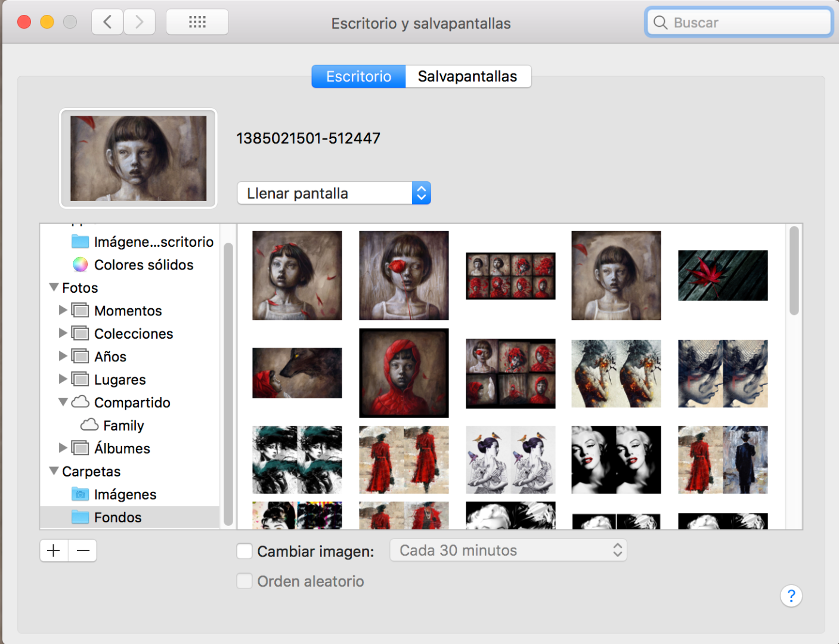The width and height of the screenshot is (839, 644).
Task: Add a folder with the plus button
Action: pyautogui.click(x=54, y=550)
